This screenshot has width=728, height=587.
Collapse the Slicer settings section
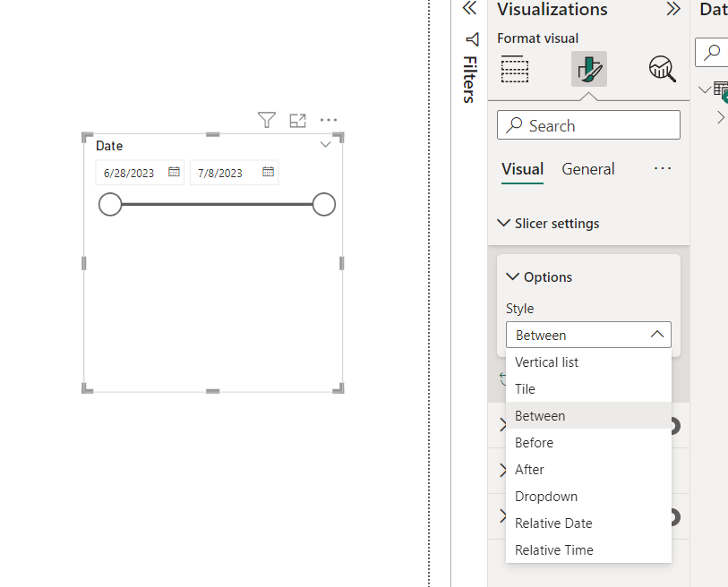(x=503, y=223)
